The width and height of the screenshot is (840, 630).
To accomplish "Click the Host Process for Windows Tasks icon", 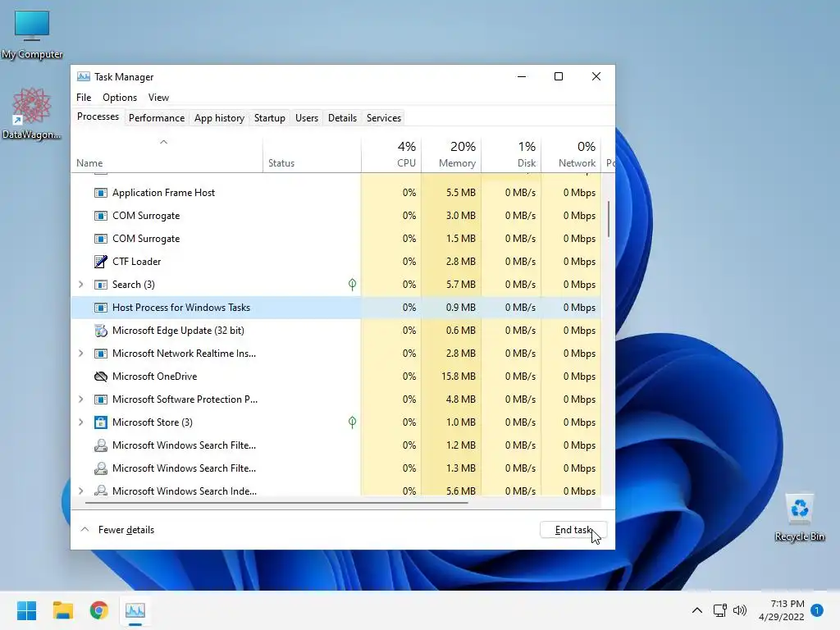I will pyautogui.click(x=100, y=308).
